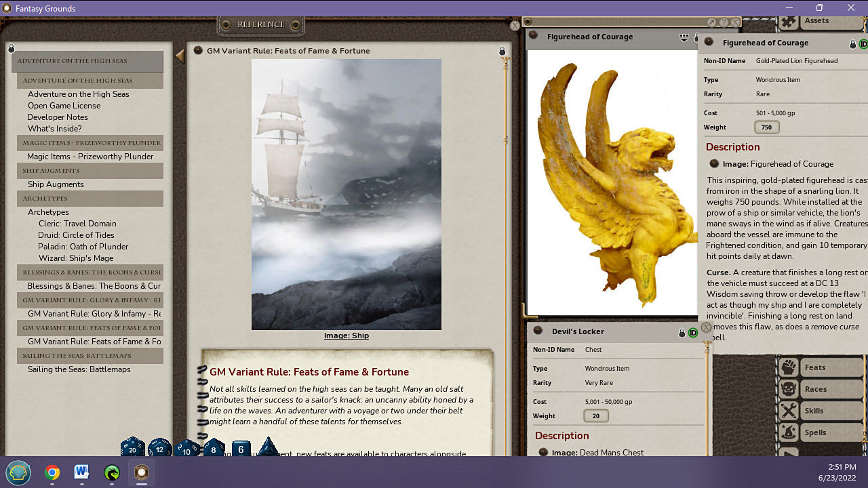Roll the purple d20 die
The image size is (868, 488).
click(132, 449)
